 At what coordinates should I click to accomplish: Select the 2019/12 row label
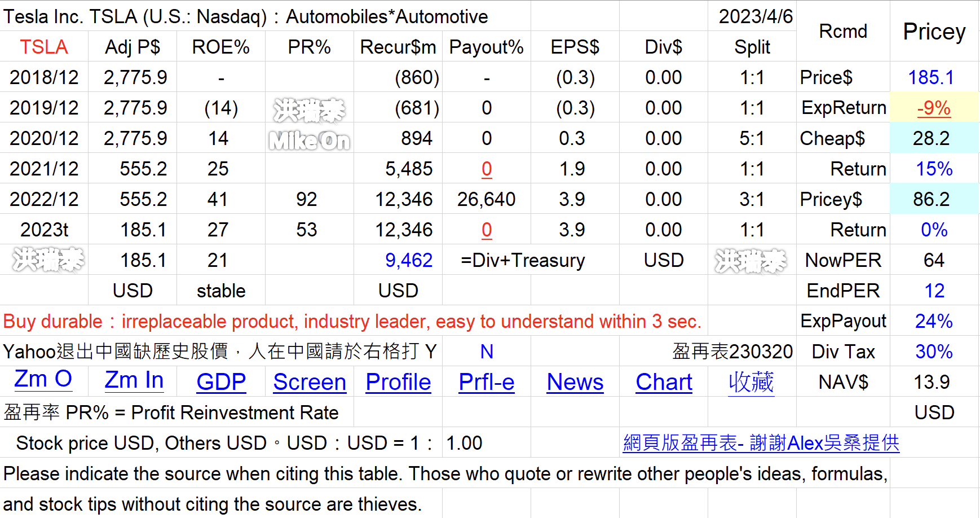(44, 108)
